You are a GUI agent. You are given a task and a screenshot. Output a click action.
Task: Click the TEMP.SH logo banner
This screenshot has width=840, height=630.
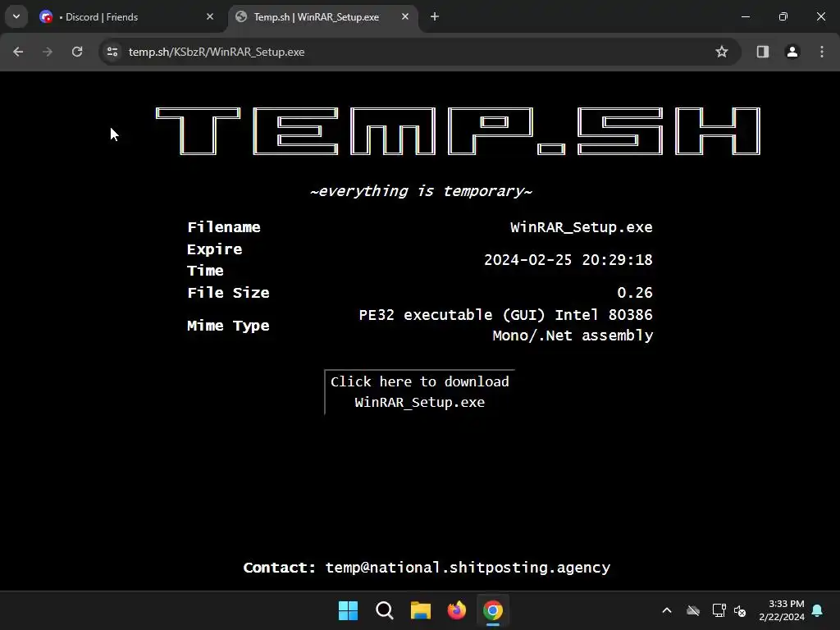pos(458,130)
